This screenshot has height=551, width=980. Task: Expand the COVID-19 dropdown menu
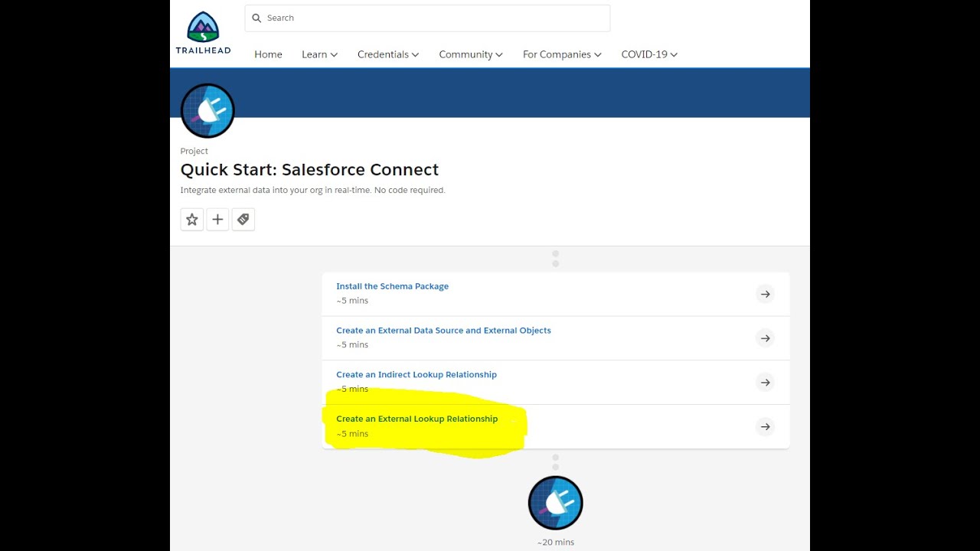[649, 54]
